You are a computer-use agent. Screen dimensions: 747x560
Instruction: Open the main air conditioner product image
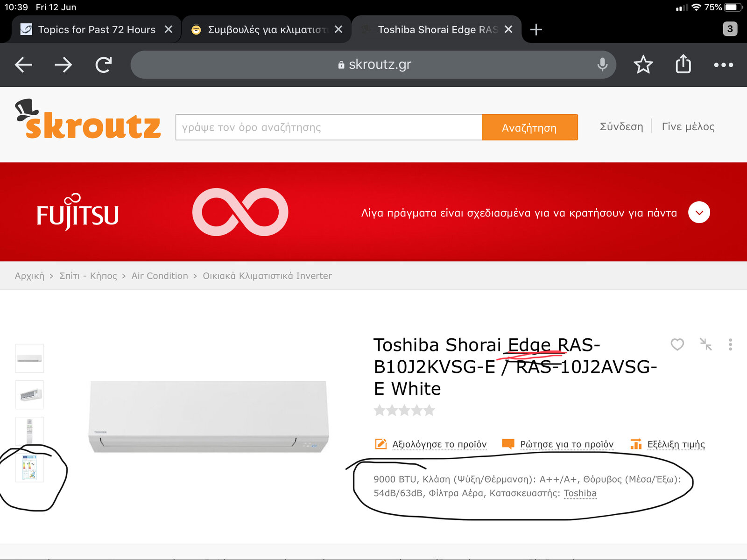point(209,416)
